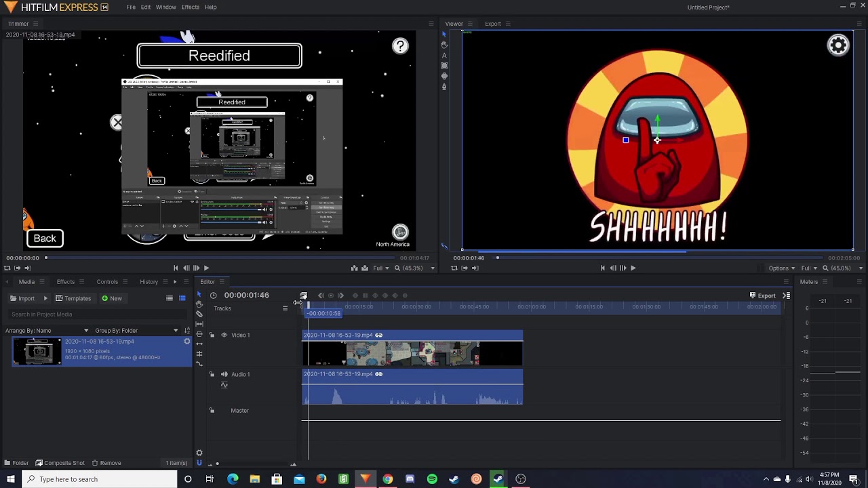The width and height of the screenshot is (868, 488).
Task: Open the Effects menu in menu bar
Action: pyautogui.click(x=191, y=7)
